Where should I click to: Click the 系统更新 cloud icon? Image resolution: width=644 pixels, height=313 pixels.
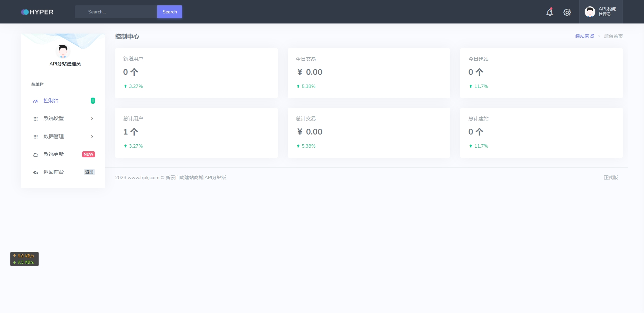(36, 155)
